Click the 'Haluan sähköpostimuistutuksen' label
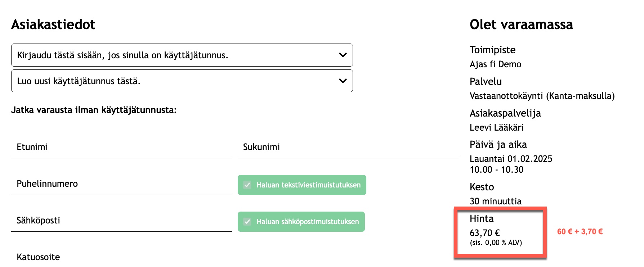Screen dimensions: 644x267 point(308,222)
